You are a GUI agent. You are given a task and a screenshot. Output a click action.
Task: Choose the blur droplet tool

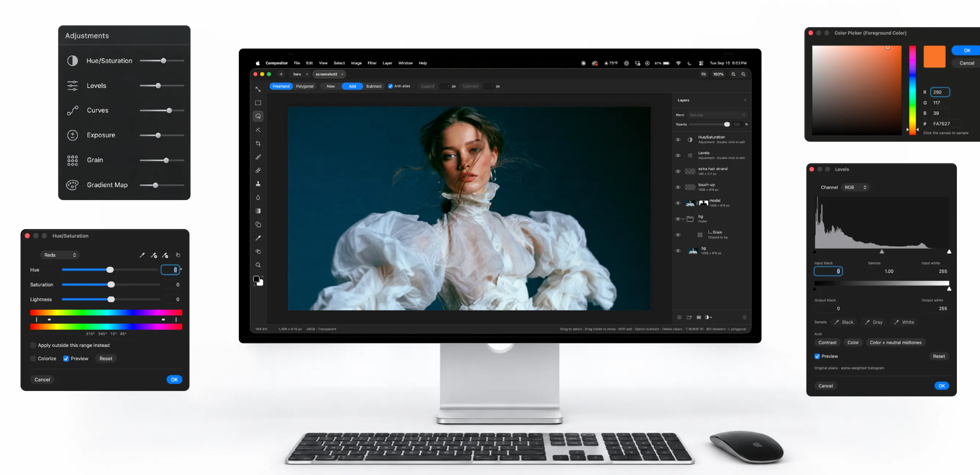pyautogui.click(x=258, y=197)
